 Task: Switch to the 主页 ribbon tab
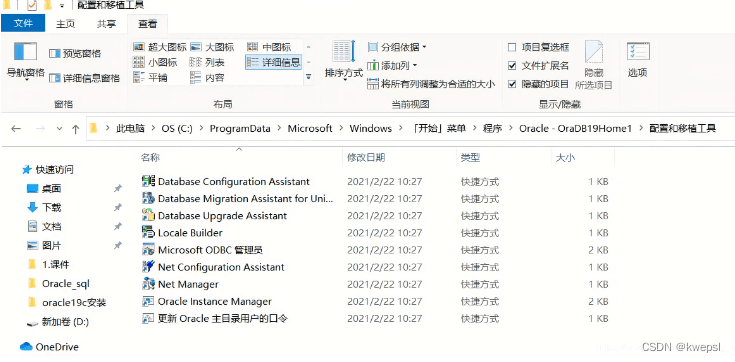(x=65, y=24)
